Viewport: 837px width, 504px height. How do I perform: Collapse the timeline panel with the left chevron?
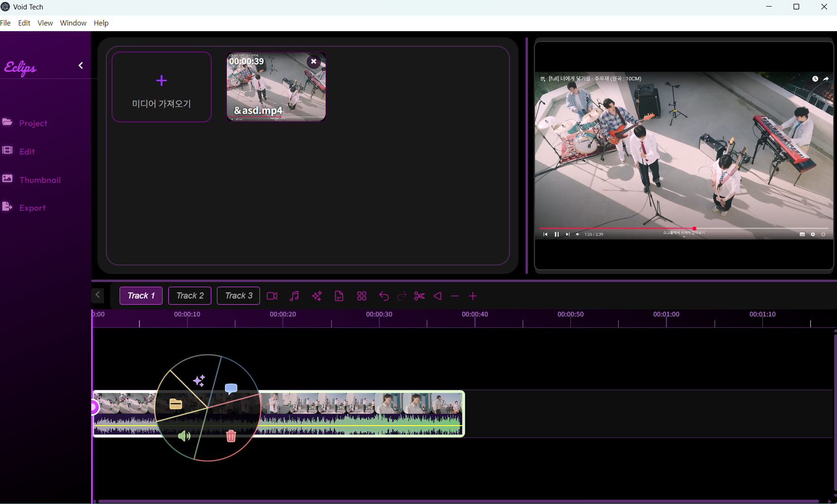[x=97, y=295]
